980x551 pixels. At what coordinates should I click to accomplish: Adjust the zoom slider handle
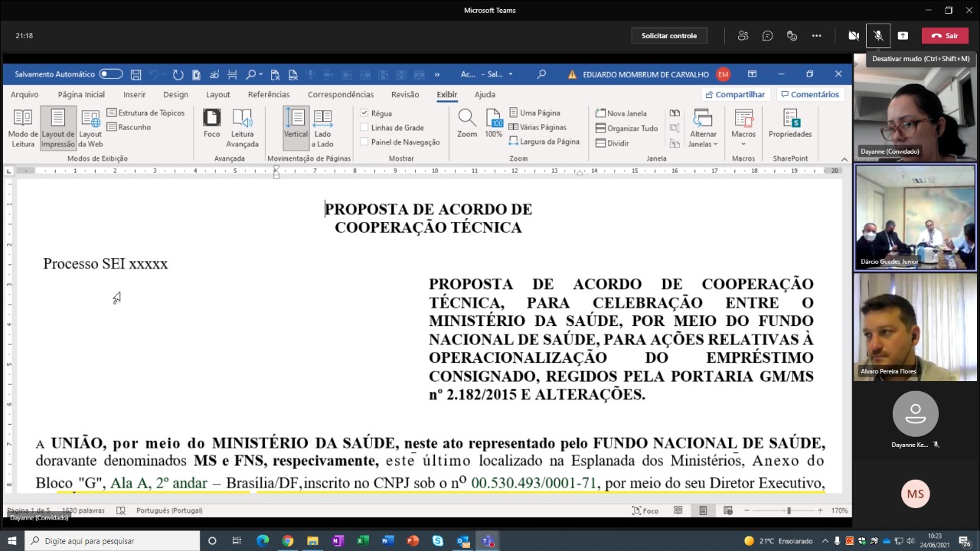pyautogui.click(x=789, y=510)
